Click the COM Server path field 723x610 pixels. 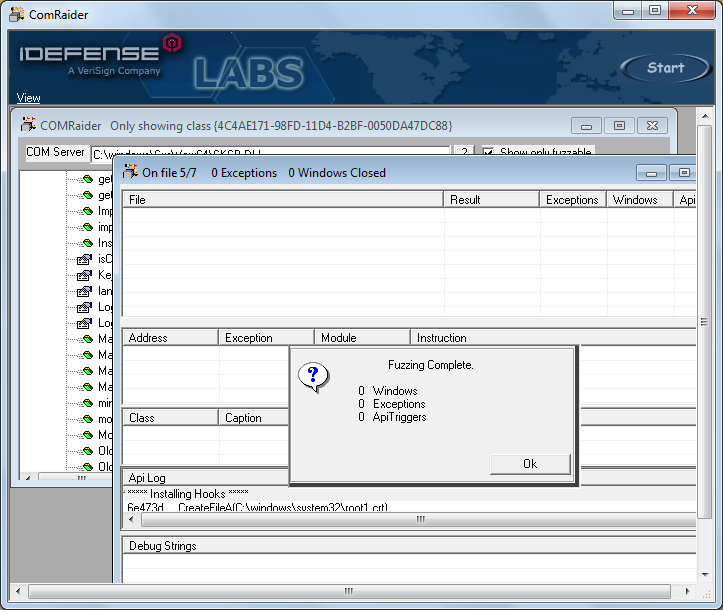click(271, 152)
